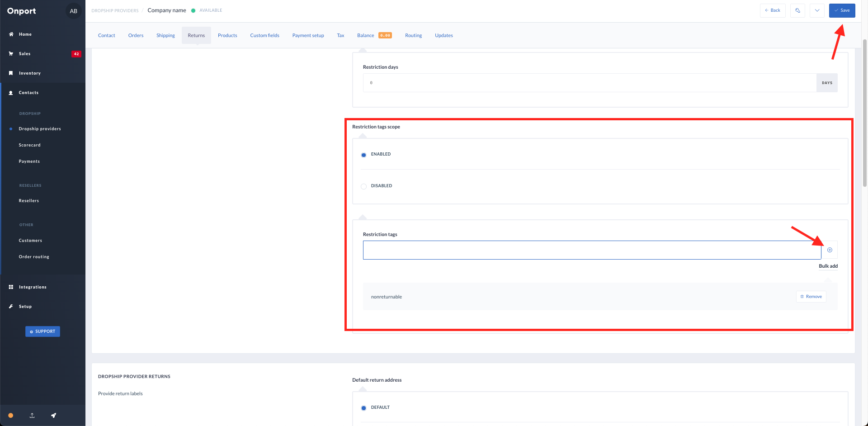Switch to the Payment setup tab

[x=308, y=35]
